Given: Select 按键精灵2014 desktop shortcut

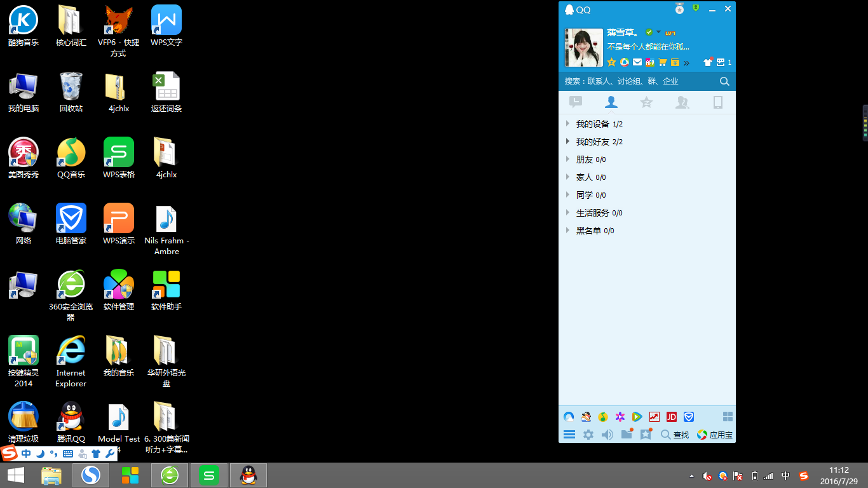Looking at the screenshot, I should point(24,362).
